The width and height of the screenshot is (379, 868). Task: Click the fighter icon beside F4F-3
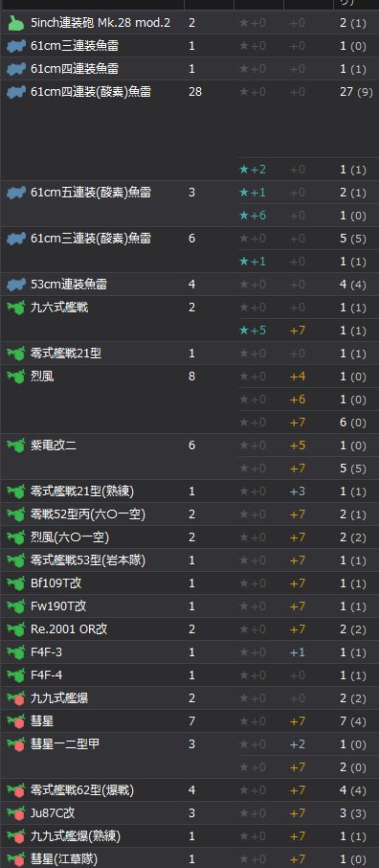16,652
